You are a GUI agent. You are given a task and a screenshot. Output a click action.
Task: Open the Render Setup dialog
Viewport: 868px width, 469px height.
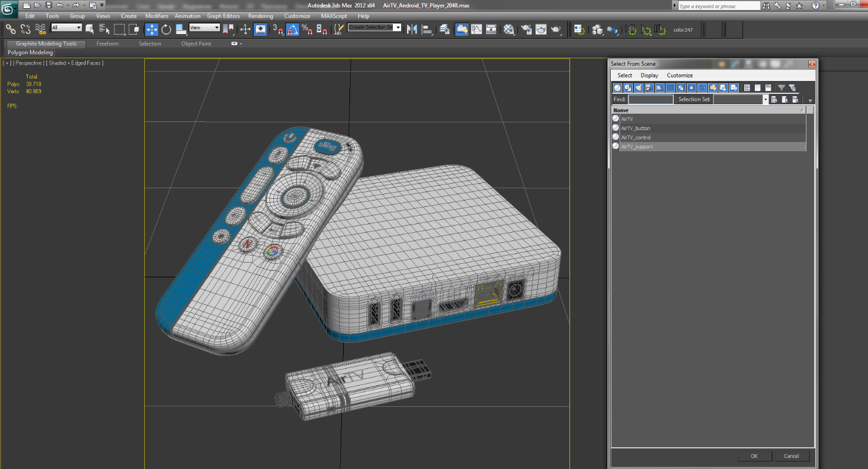[x=526, y=29]
